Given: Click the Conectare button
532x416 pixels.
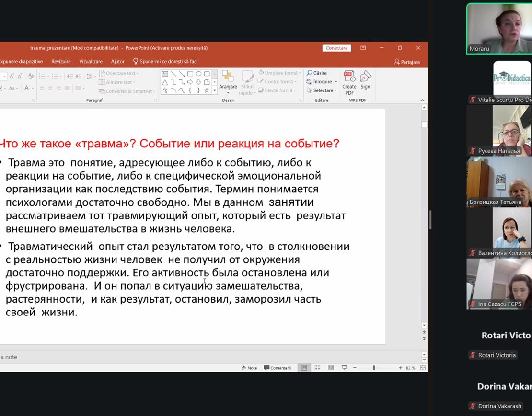Looking at the screenshot, I should click(x=336, y=48).
